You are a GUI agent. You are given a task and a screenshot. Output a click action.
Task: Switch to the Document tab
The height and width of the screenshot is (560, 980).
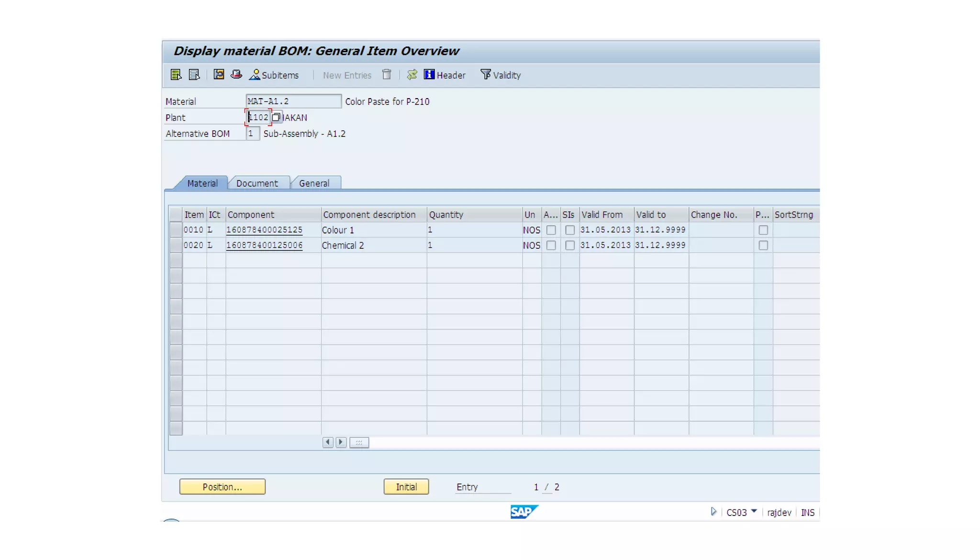click(x=257, y=183)
